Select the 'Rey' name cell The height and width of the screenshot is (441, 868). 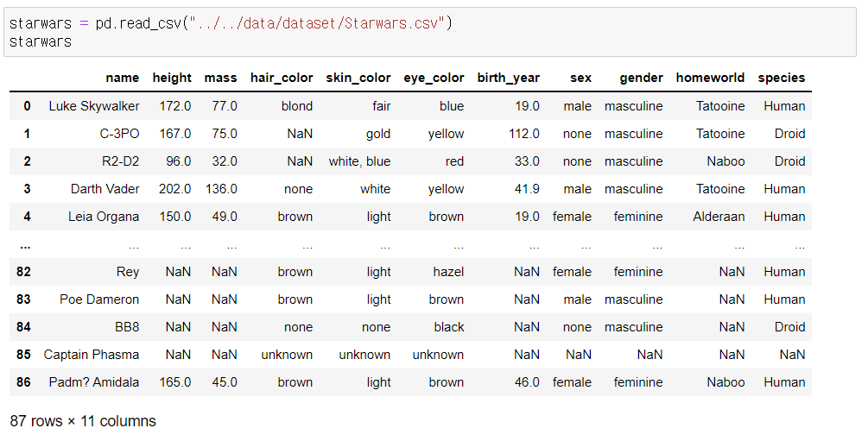(x=128, y=272)
